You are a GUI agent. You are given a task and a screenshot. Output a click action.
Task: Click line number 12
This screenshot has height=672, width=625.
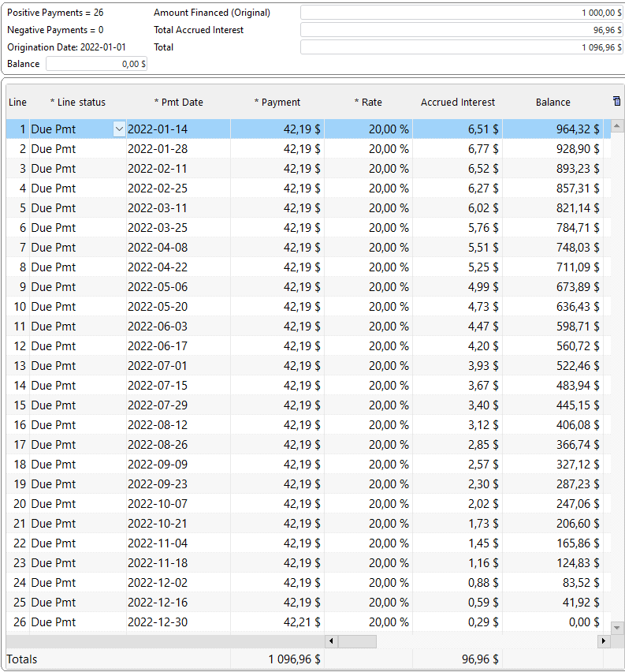pos(20,345)
